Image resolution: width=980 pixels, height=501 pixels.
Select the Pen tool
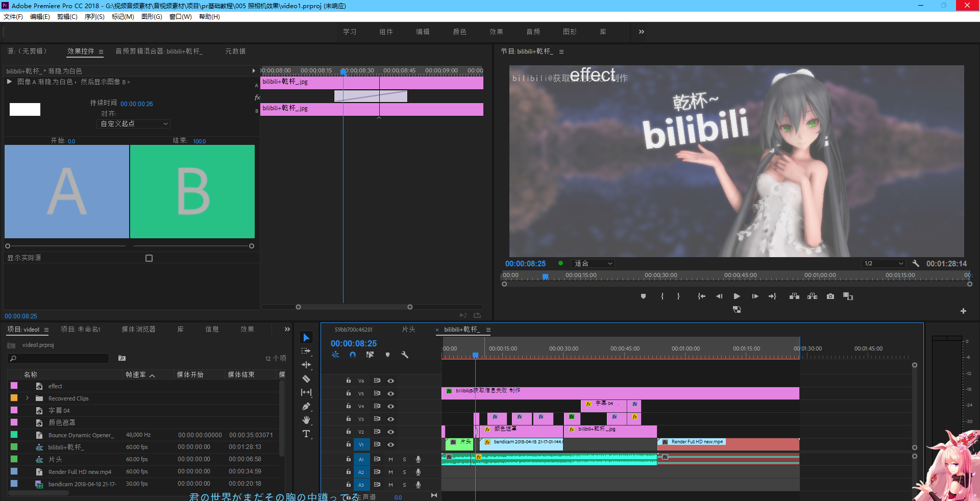(306, 406)
